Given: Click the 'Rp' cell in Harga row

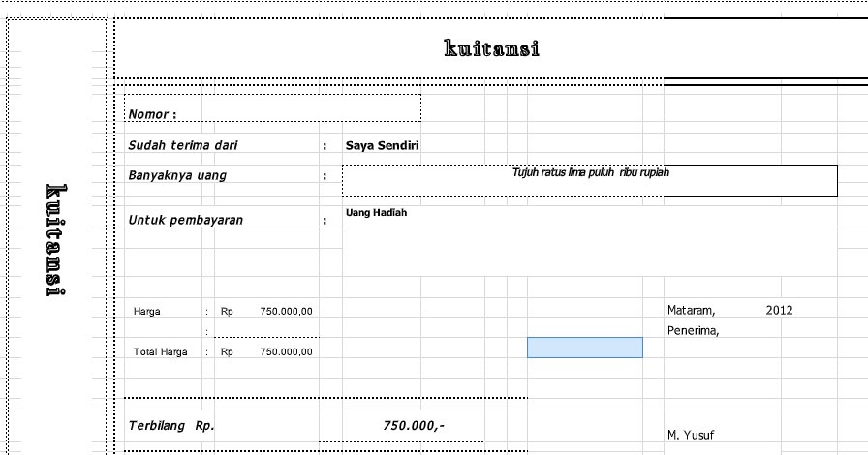Looking at the screenshot, I should click(x=227, y=311).
